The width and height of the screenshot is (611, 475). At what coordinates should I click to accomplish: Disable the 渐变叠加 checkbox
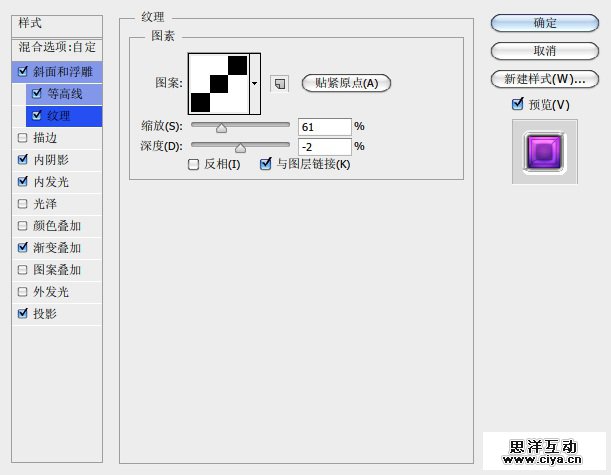23,247
